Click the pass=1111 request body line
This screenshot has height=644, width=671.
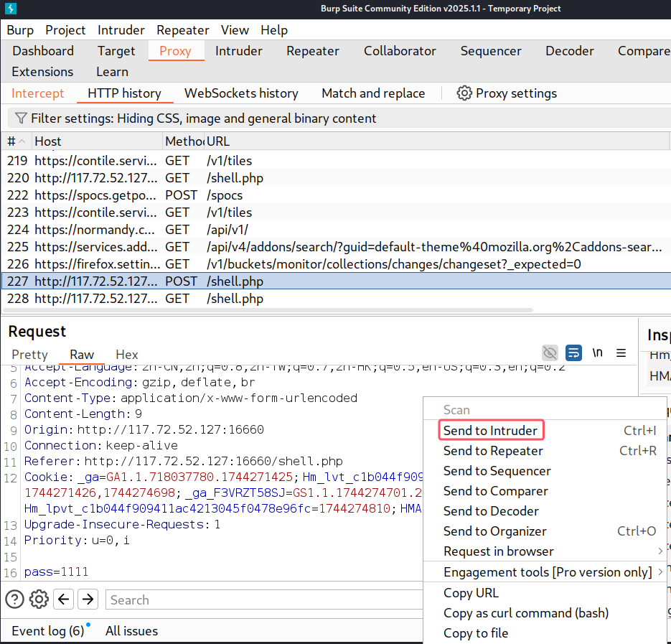point(56,571)
